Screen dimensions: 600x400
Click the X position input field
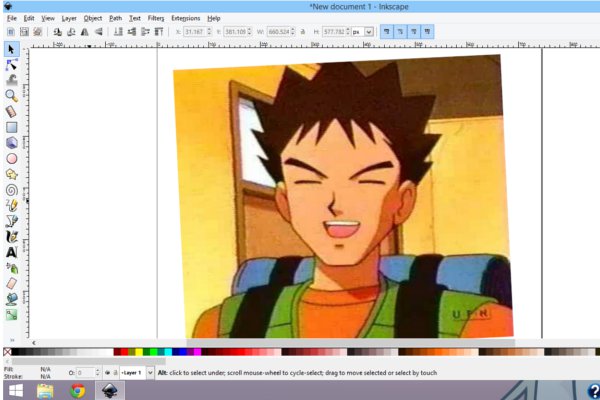(195, 32)
